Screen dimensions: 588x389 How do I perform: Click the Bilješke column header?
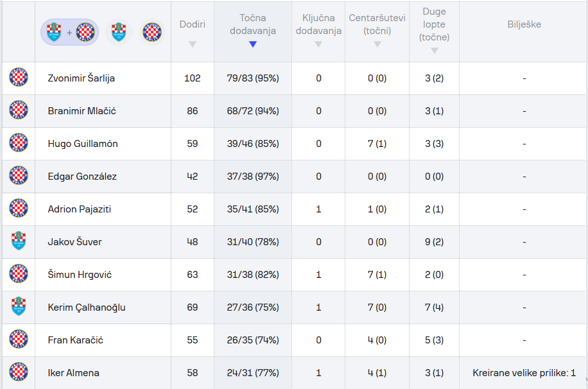[524, 24]
